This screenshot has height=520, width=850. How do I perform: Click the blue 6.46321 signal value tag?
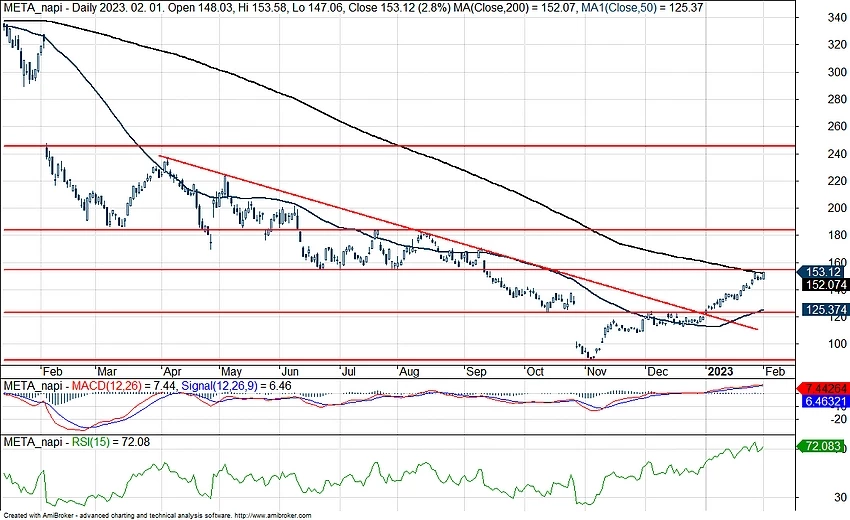tap(824, 401)
